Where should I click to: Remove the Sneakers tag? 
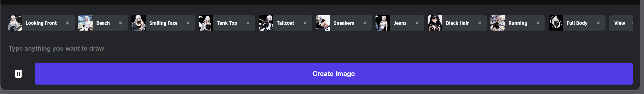pyautogui.click(x=365, y=23)
